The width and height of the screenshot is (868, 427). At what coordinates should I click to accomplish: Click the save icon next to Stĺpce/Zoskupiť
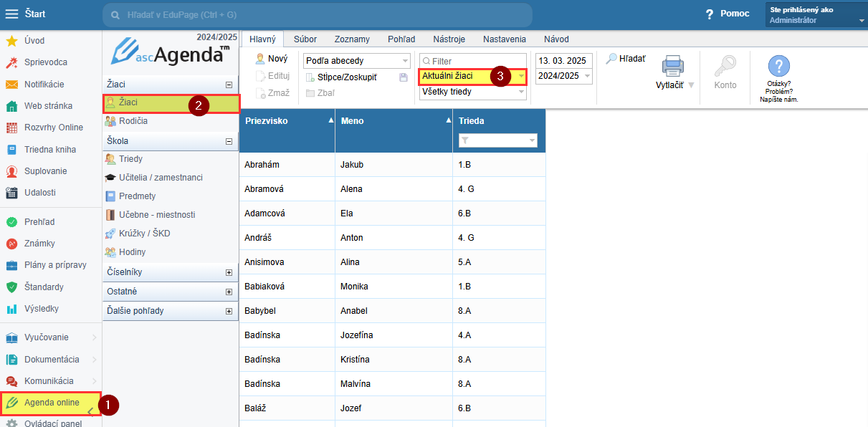404,77
